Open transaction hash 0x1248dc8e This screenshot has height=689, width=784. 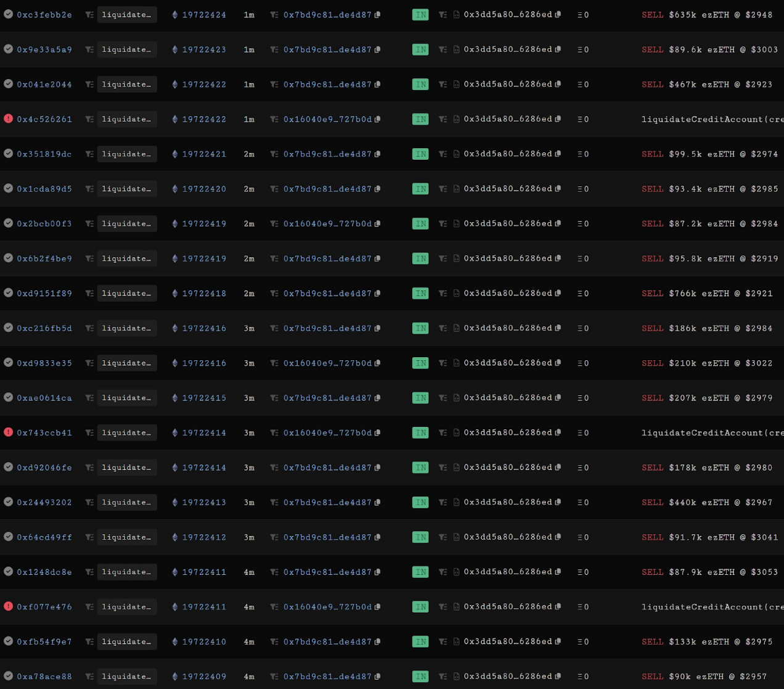point(44,572)
